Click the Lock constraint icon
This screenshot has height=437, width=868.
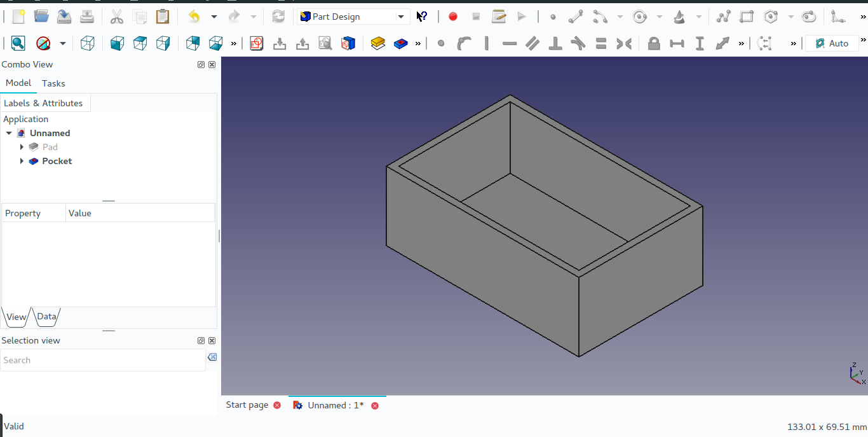coord(654,43)
